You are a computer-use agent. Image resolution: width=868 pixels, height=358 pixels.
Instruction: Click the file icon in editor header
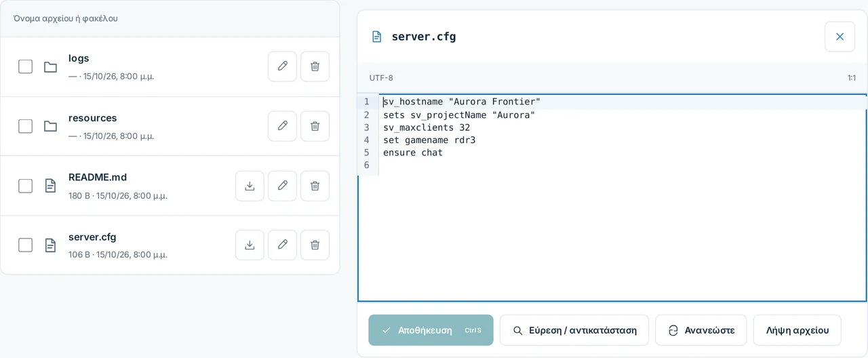pos(376,37)
